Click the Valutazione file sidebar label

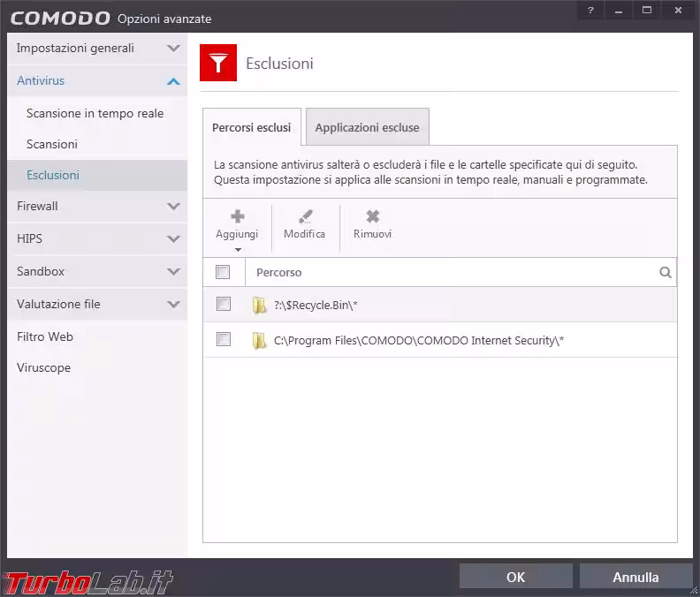pos(58,305)
